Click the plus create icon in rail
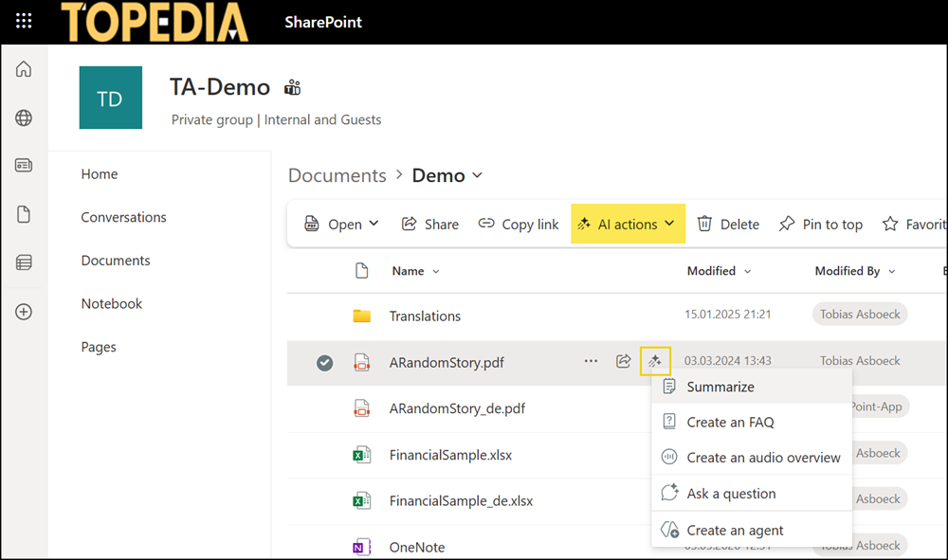Viewport: 948px width, 560px height. [x=24, y=312]
